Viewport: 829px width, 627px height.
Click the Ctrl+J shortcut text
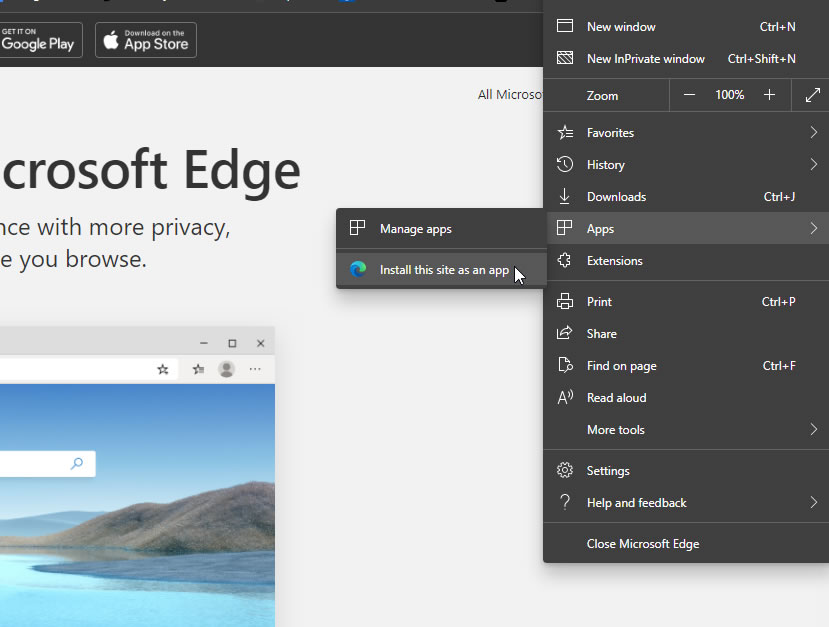pyautogui.click(x=779, y=197)
